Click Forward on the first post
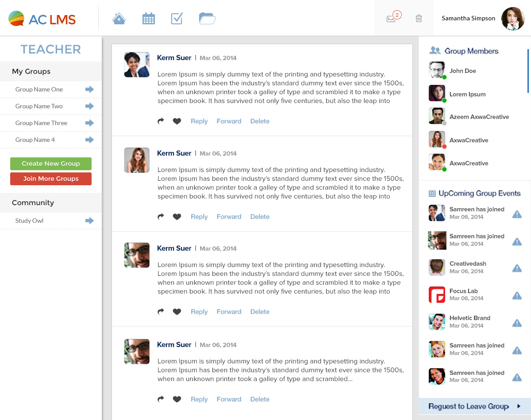Image resolution: width=531 pixels, height=420 pixels. pyautogui.click(x=229, y=121)
